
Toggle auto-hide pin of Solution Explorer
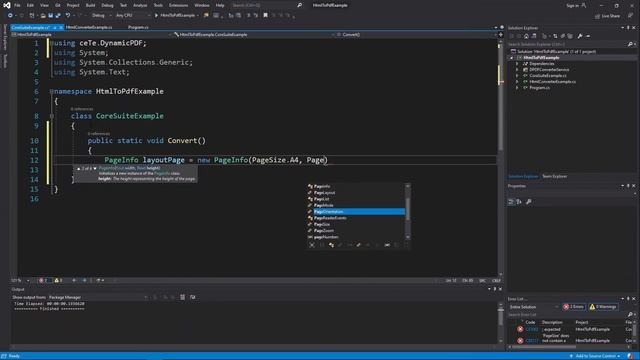click(628, 28)
